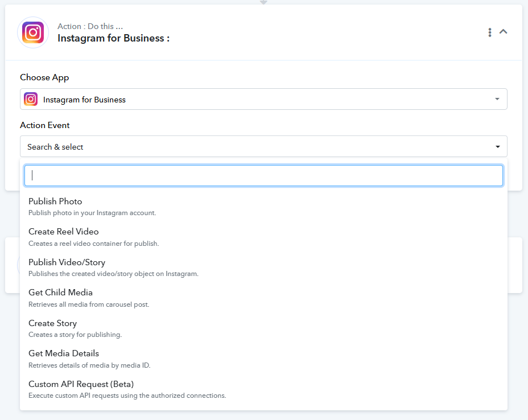Pick the Publish Video/Story action
Viewport: 528px width, 420px height.
pyautogui.click(x=263, y=267)
